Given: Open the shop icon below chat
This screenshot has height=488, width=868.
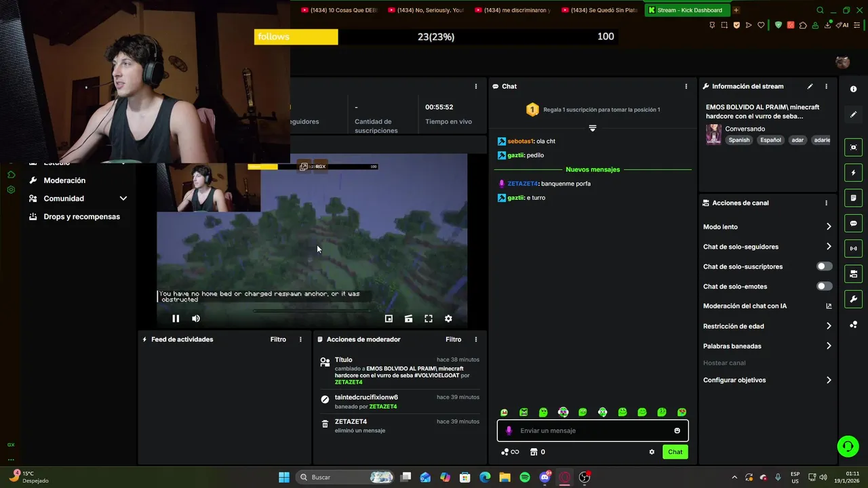Looking at the screenshot, I should pos(534,452).
